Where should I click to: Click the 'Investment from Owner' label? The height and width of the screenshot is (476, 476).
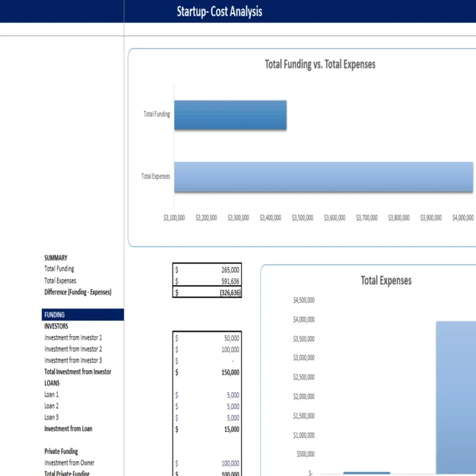tap(70, 463)
